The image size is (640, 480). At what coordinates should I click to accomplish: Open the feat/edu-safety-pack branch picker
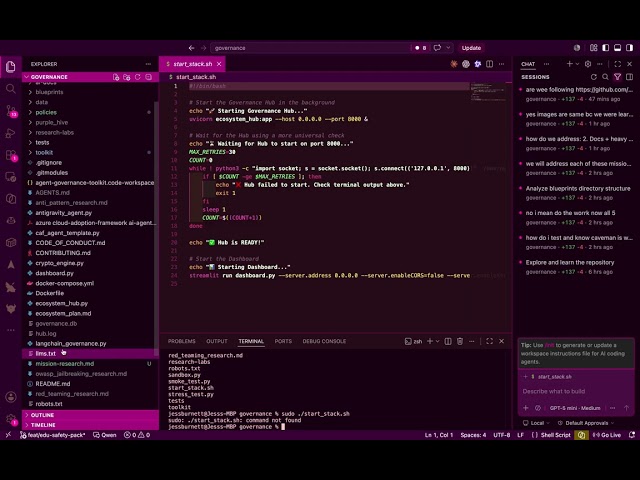pyautogui.click(x=53, y=435)
